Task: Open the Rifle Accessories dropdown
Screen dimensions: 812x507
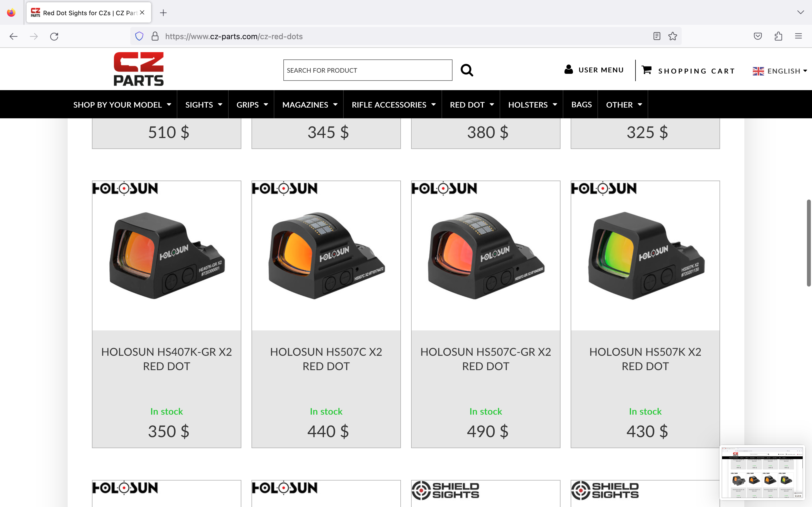Action: click(x=393, y=104)
